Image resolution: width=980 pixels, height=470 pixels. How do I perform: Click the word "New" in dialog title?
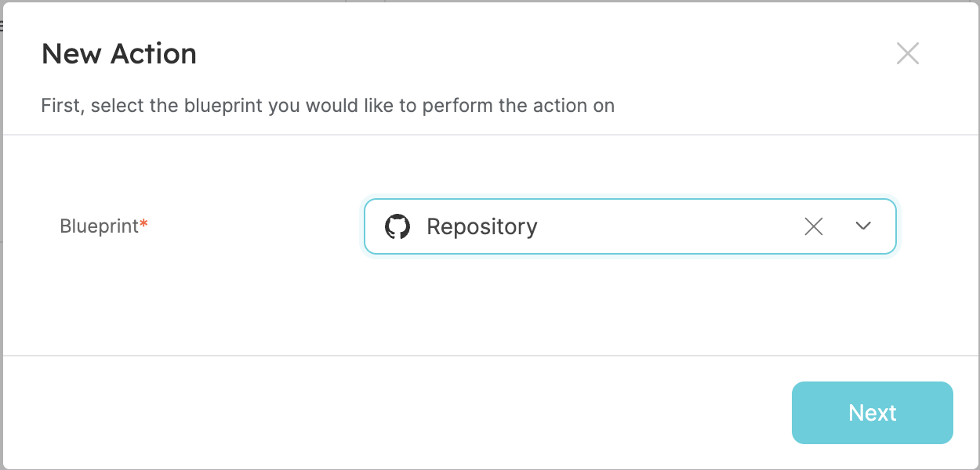71,54
